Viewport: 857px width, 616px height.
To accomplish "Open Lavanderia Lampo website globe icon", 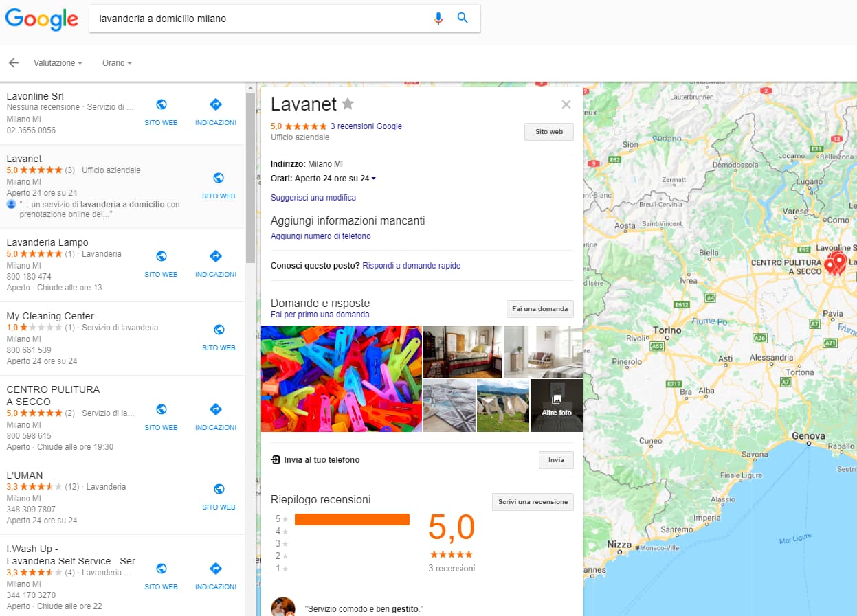I will [x=161, y=256].
